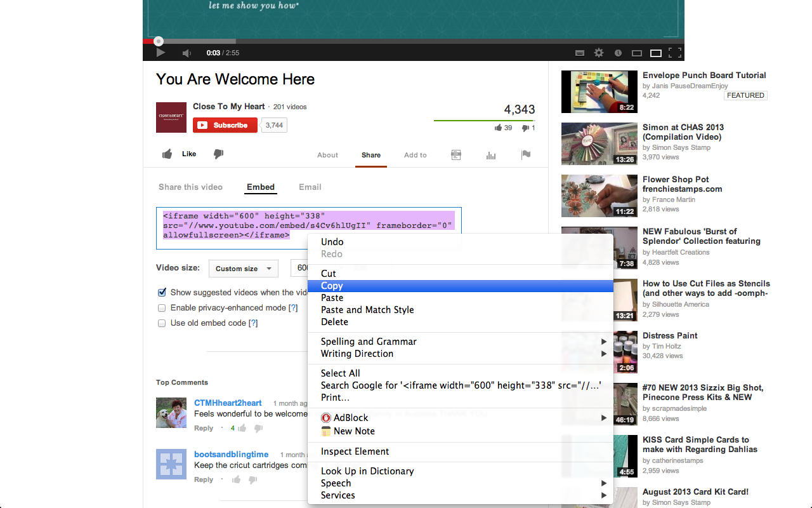Screen dimensions: 812x508
Task: Dislike the CTMHheart2heart comment with thumbs down
Action: point(258,429)
